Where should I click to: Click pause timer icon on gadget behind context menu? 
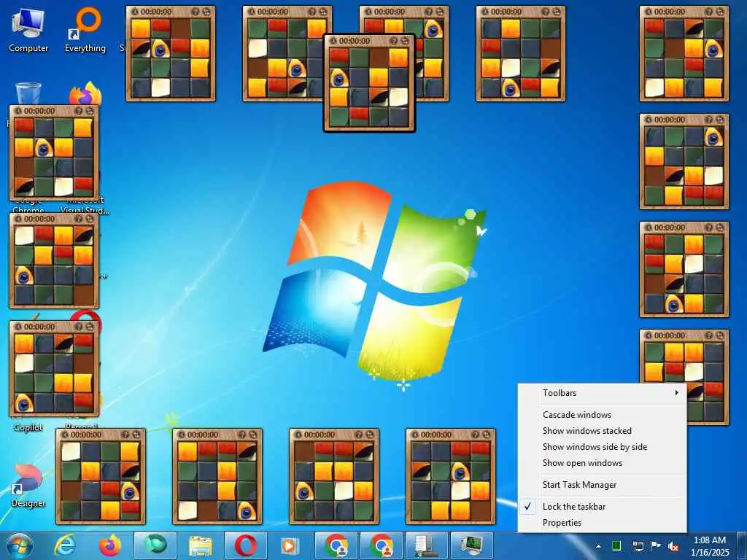pyautogui.click(x=649, y=335)
